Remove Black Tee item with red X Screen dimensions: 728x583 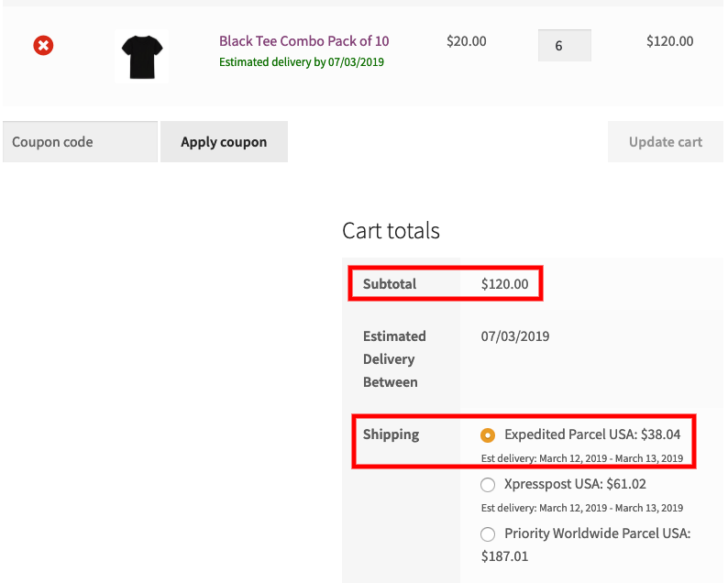[x=43, y=44]
